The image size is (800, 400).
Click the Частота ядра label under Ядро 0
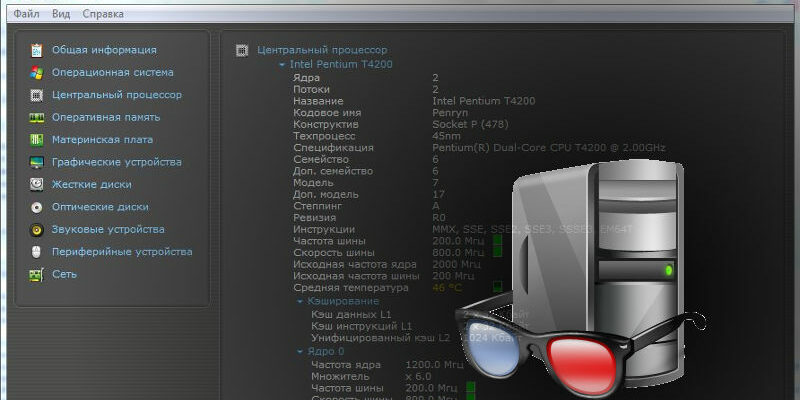tap(345, 365)
